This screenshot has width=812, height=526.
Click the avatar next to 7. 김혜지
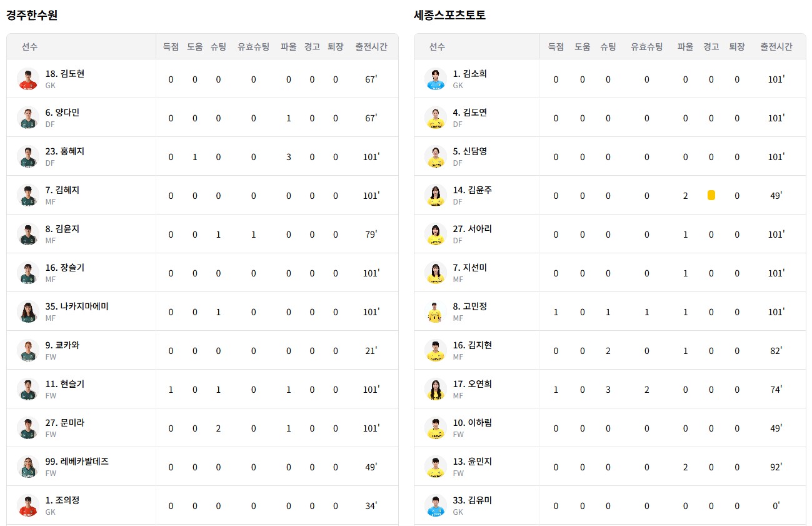[x=28, y=195]
